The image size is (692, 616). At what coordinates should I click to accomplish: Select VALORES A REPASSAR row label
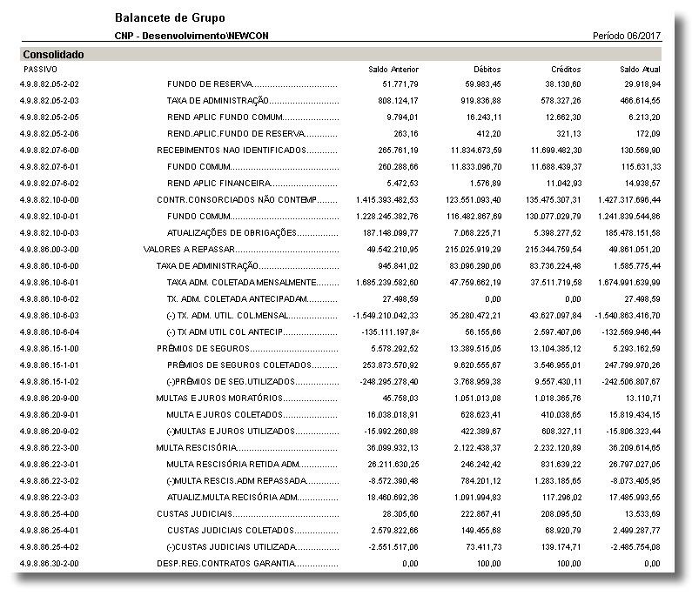click(x=189, y=250)
